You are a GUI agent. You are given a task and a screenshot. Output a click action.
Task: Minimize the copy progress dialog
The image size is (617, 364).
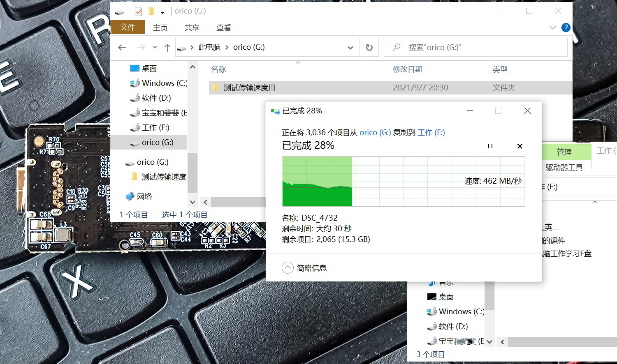(470, 111)
